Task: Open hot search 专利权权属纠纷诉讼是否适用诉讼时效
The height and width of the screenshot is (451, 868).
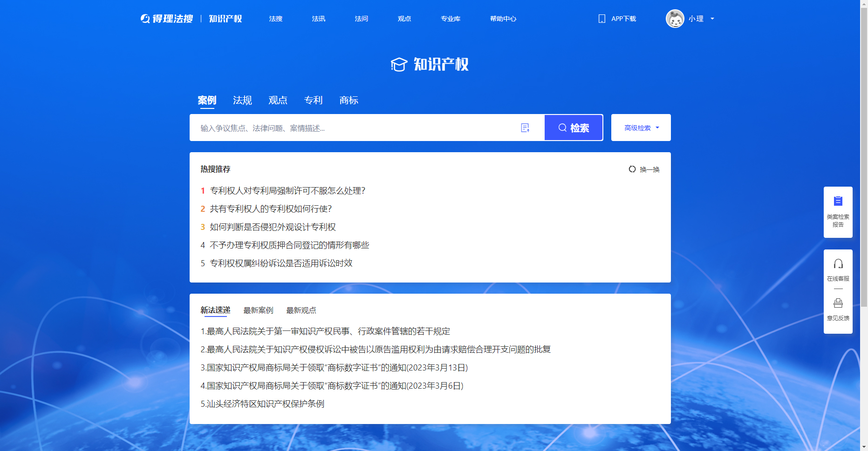Action: pos(281,263)
